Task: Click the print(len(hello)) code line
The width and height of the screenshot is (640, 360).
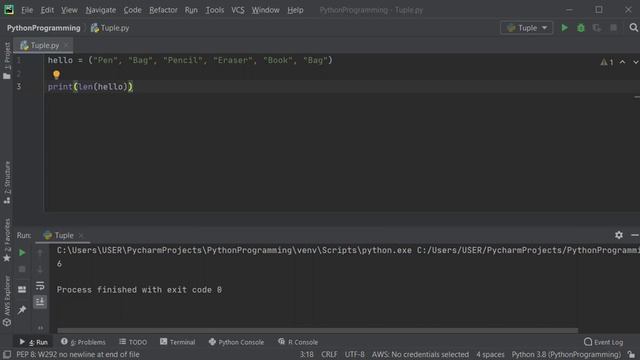Action: (90, 87)
